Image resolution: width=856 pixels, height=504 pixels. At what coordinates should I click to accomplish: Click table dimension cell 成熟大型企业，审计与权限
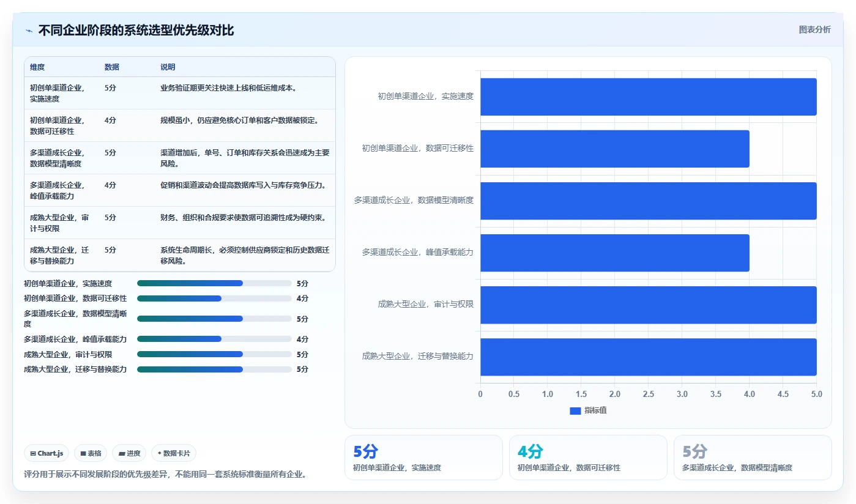click(x=62, y=223)
